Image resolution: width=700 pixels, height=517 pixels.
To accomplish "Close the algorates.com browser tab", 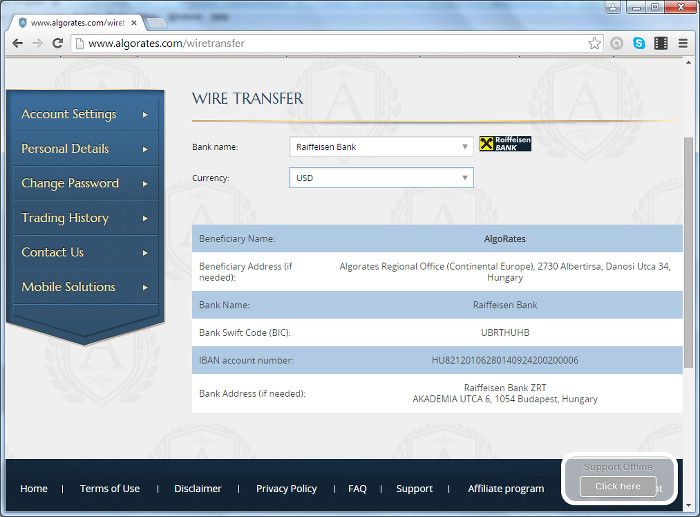I will 133,21.
